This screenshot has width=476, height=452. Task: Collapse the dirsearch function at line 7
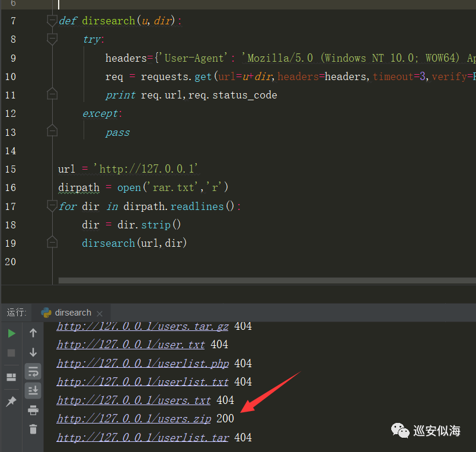point(52,21)
